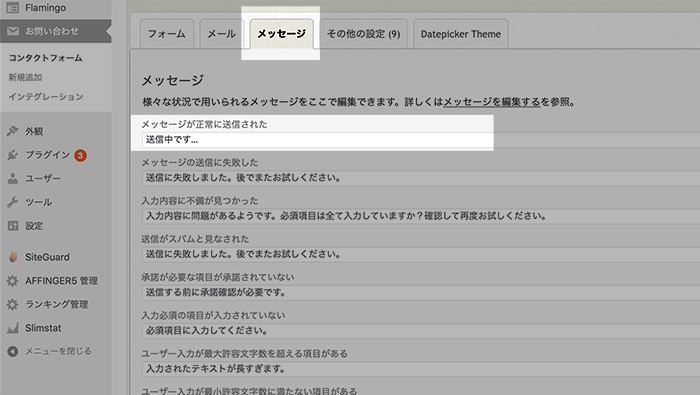Switch to the フォーム tab

click(167, 34)
